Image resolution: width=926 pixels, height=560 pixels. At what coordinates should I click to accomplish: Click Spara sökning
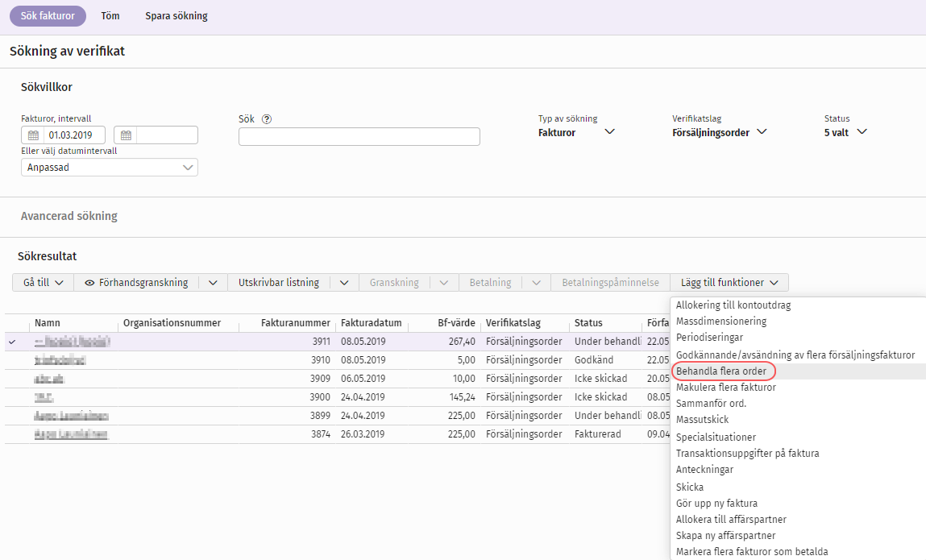[x=176, y=16]
